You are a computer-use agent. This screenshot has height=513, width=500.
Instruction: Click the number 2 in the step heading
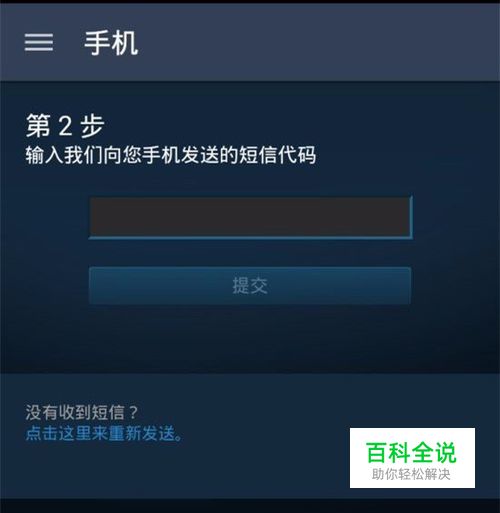(65, 126)
